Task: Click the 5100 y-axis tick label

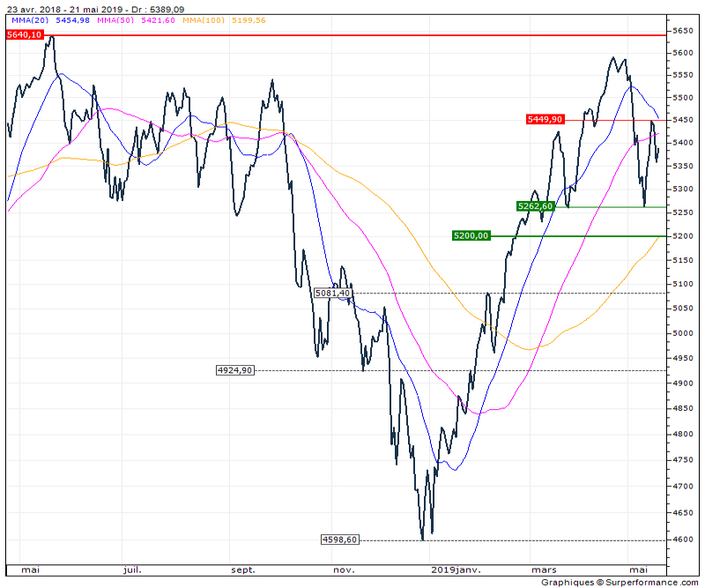Action: pos(682,284)
